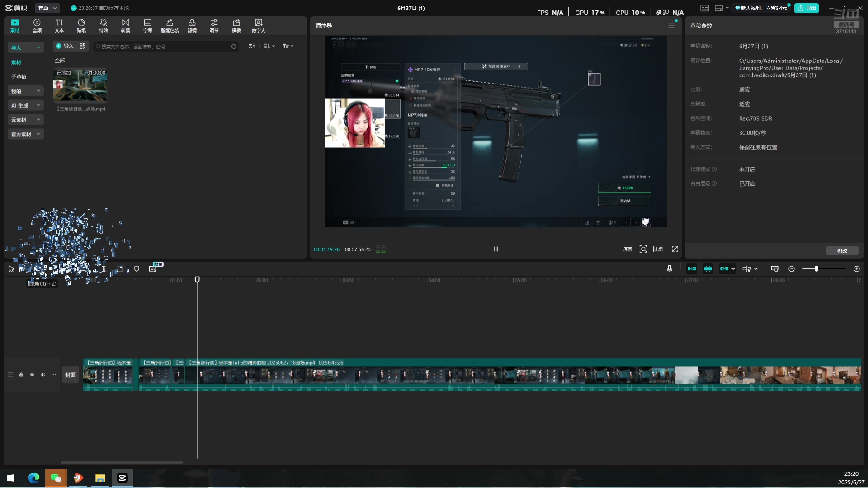Open the track more options (three dots)
The image size is (868, 488).
coord(54,375)
